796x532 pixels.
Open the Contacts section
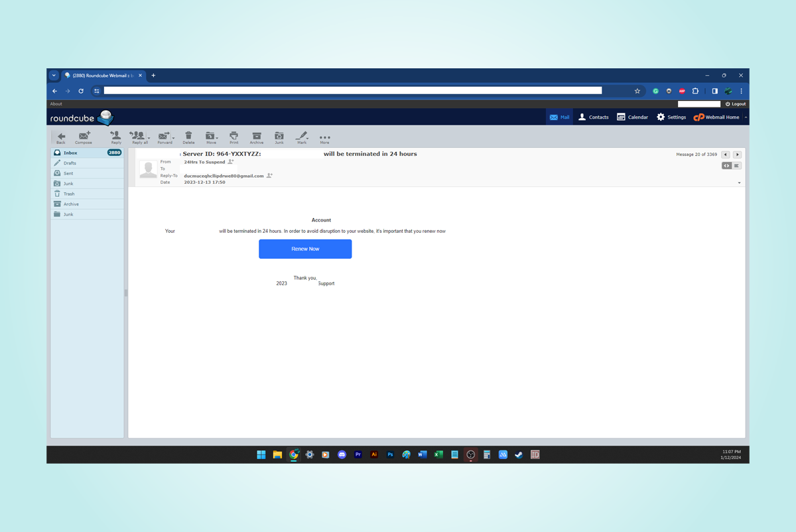click(x=593, y=117)
